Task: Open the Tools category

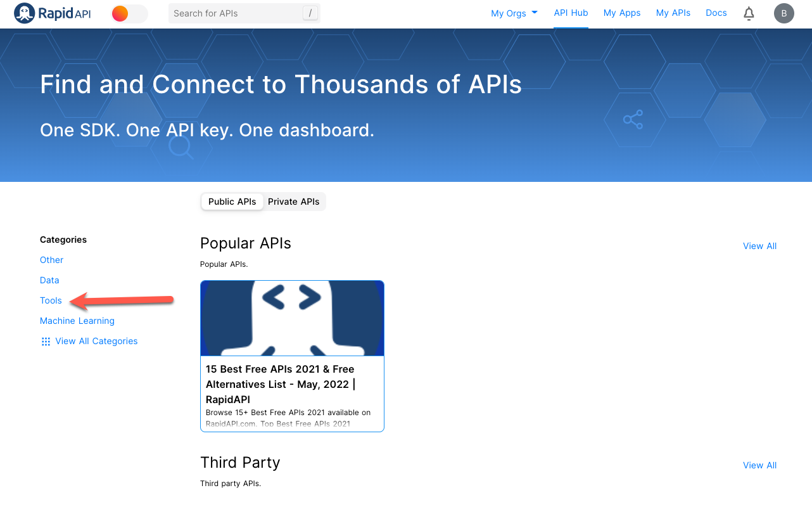Action: pos(51,300)
